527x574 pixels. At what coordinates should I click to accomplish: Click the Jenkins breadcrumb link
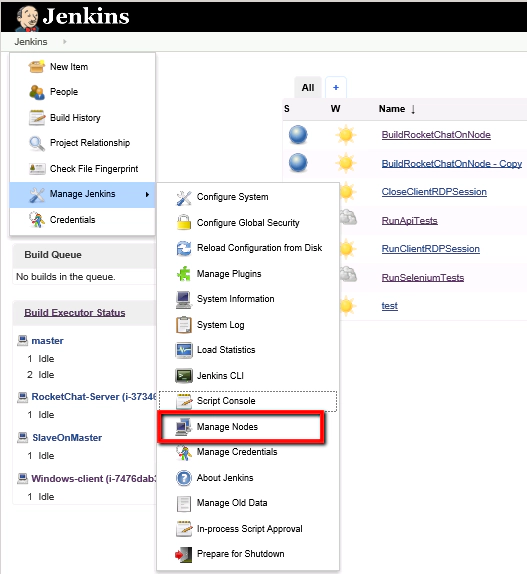click(31, 42)
